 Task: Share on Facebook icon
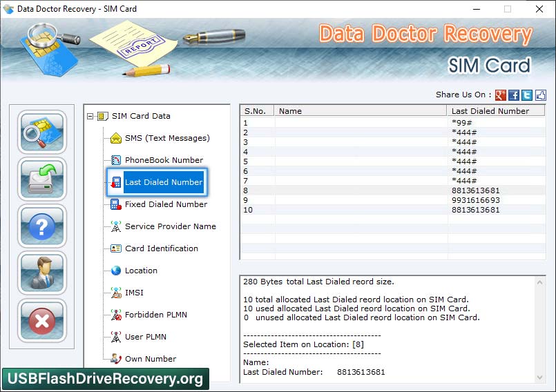514,95
